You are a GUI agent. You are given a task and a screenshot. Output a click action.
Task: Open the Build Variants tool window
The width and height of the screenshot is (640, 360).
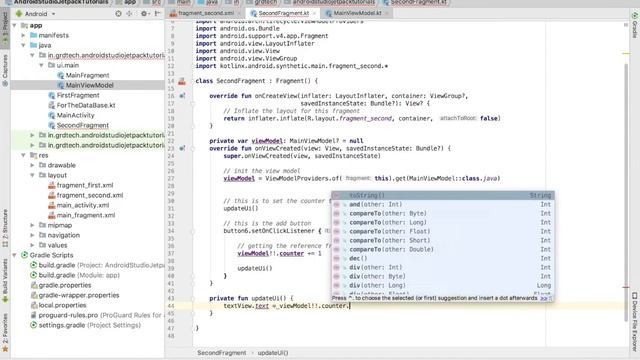pos(5,280)
